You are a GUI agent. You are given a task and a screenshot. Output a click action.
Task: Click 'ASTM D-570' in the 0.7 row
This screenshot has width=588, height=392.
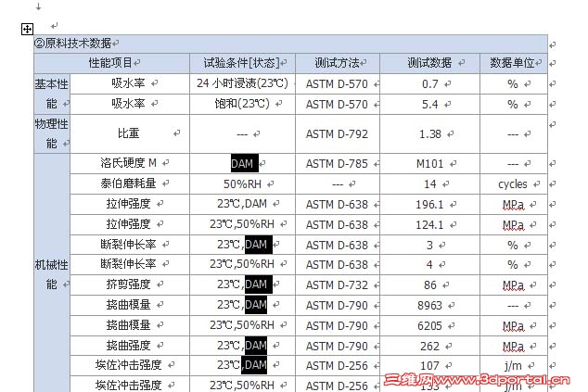(337, 84)
